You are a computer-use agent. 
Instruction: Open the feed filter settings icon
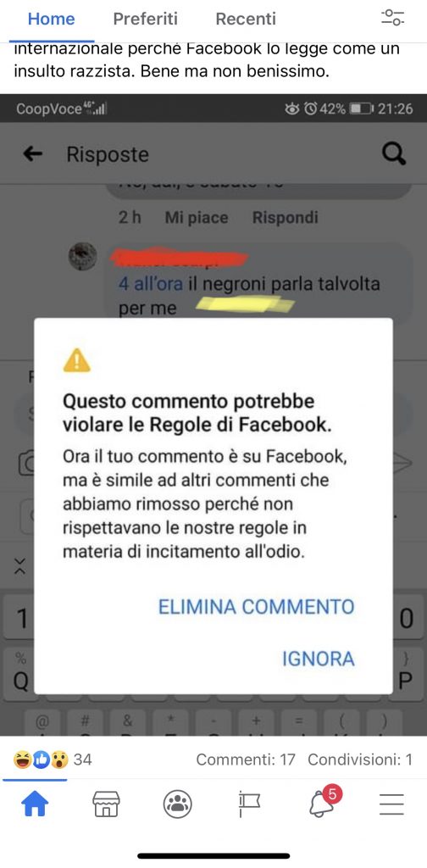click(x=393, y=18)
